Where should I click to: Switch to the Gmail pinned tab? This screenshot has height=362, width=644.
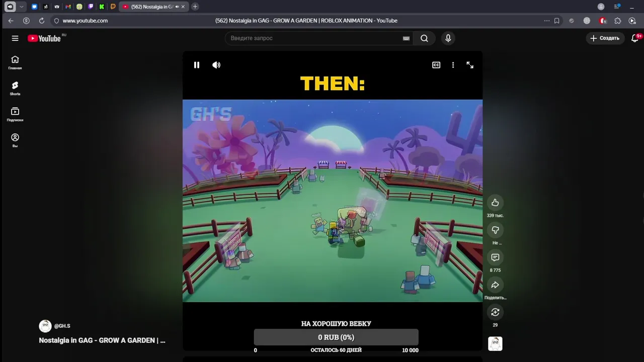tap(68, 7)
